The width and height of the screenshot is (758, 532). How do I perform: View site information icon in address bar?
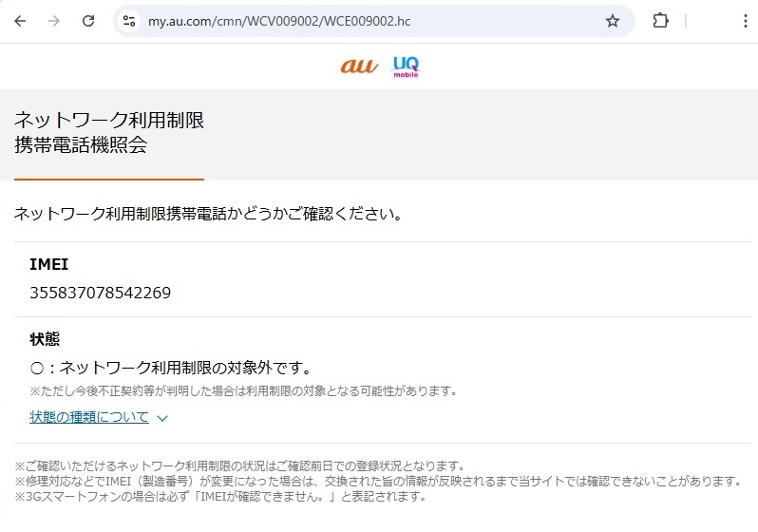click(x=129, y=21)
